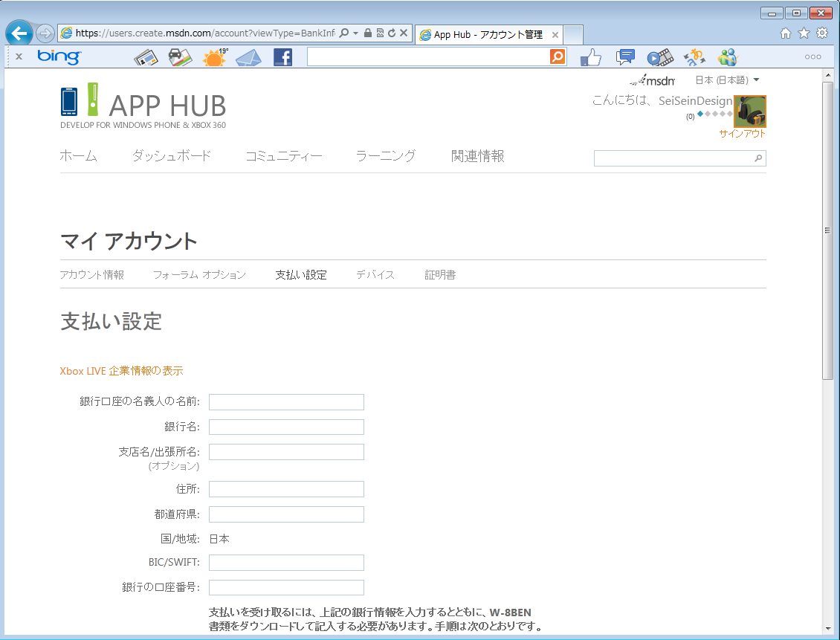840x640 pixels.
Task: Click the site search input field
Action: [x=673, y=158]
